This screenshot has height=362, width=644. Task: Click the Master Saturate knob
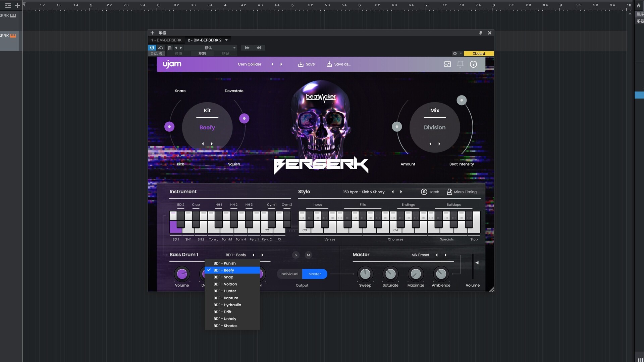(x=390, y=274)
